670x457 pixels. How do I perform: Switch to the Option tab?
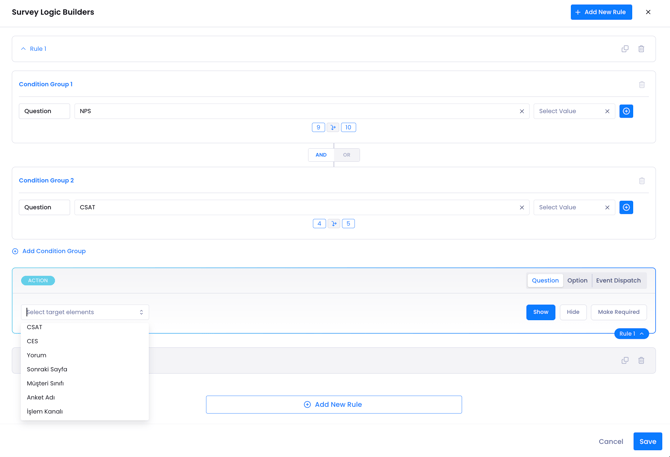(x=577, y=281)
